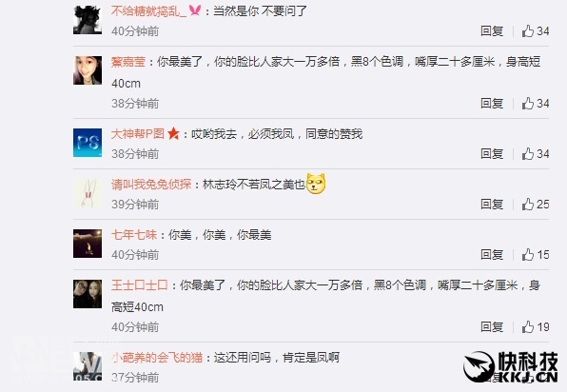Click the doge emoji in 请叫我兔兔侦探's comment
The width and height of the screenshot is (567, 392).
click(316, 184)
